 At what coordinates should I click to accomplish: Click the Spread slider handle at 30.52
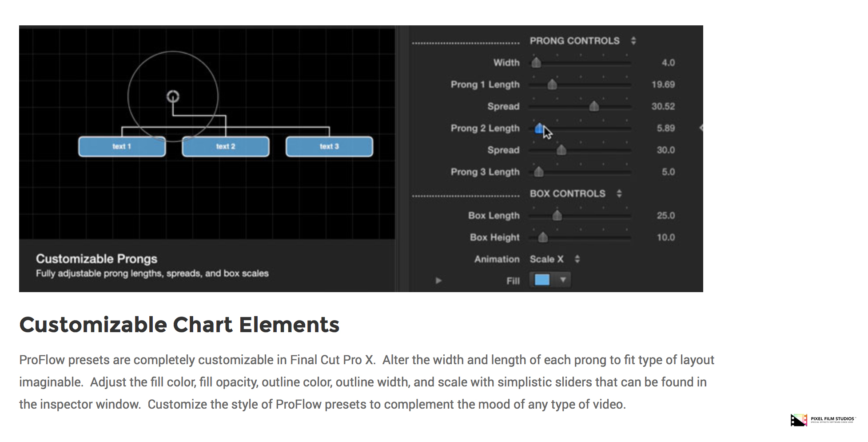(x=594, y=106)
